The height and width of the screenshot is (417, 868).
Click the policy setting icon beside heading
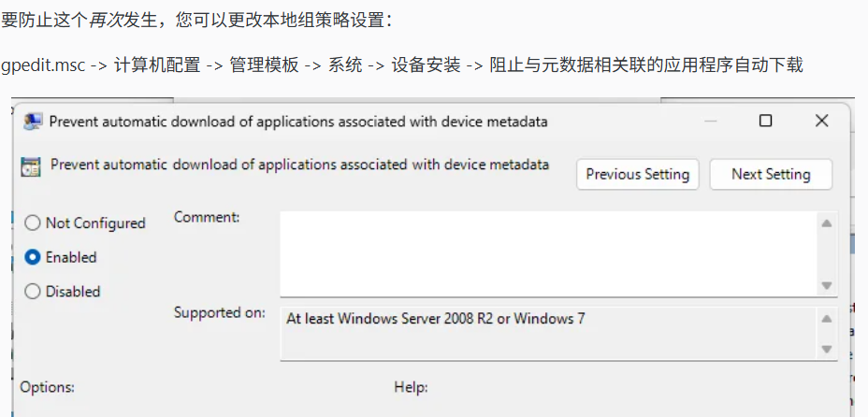pyautogui.click(x=31, y=166)
